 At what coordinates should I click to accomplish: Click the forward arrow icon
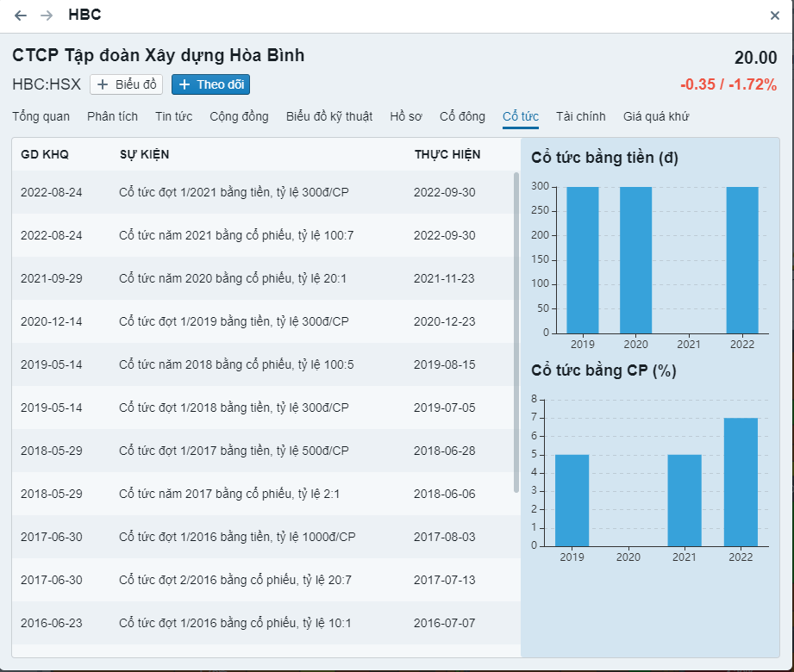click(x=47, y=16)
